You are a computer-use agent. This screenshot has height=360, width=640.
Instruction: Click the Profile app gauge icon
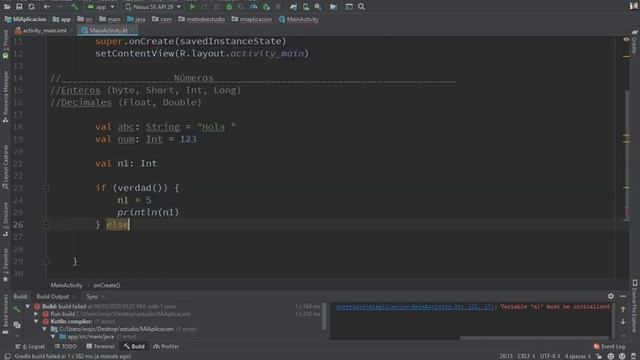[x=253, y=7]
